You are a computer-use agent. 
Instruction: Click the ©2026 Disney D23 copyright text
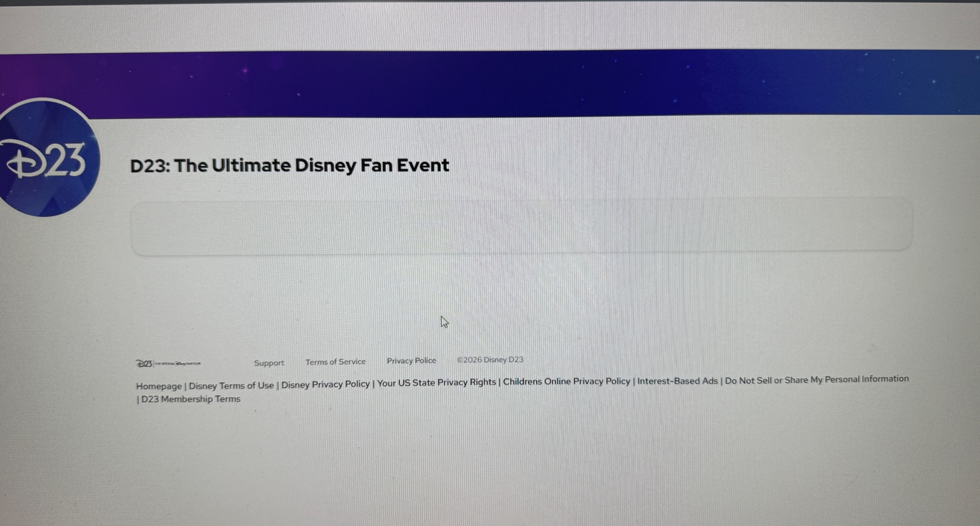pos(490,360)
